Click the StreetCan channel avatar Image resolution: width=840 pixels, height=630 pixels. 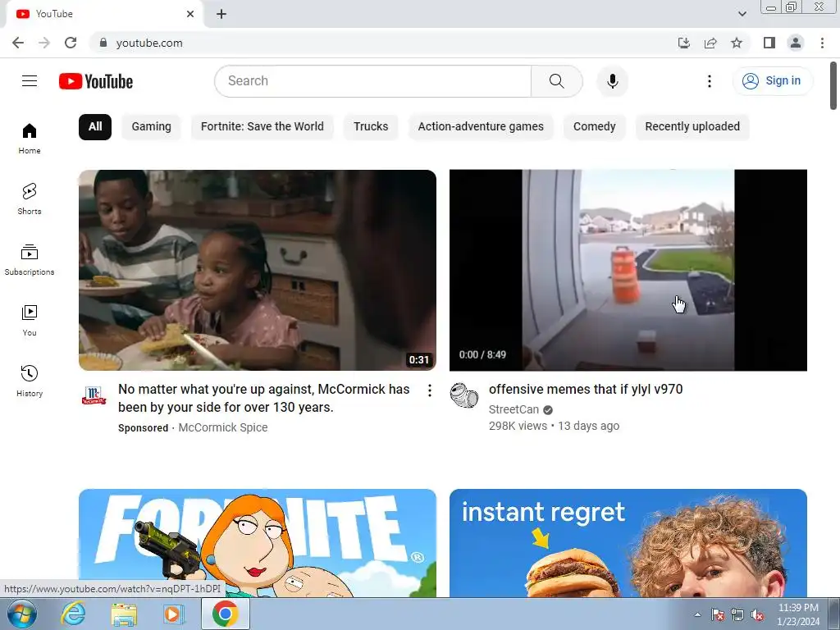[x=464, y=395]
